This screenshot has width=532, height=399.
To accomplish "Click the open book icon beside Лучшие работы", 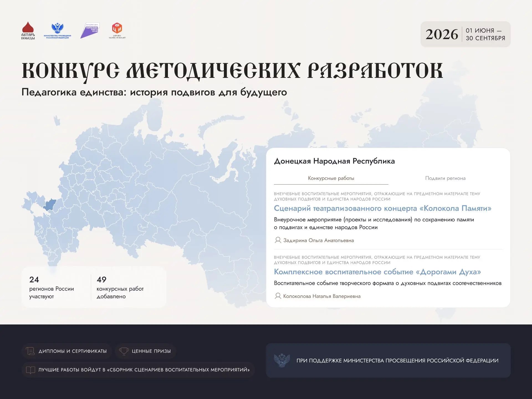I will click(30, 370).
